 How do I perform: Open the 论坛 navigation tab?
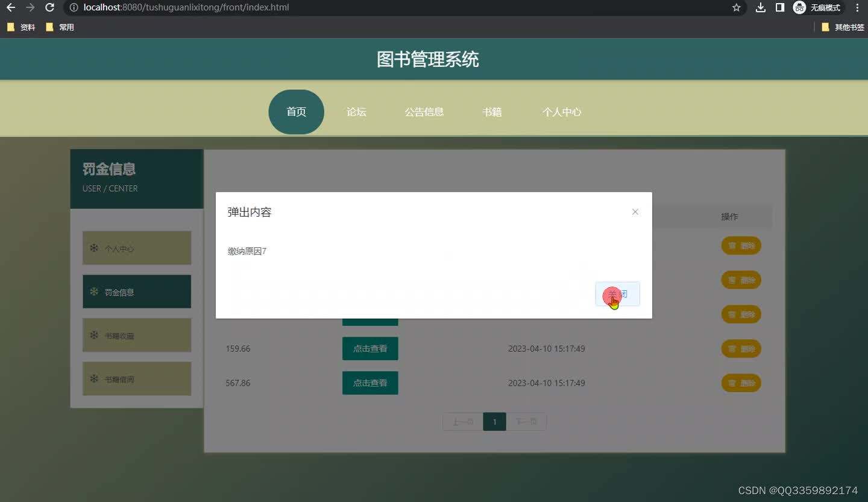[356, 112]
